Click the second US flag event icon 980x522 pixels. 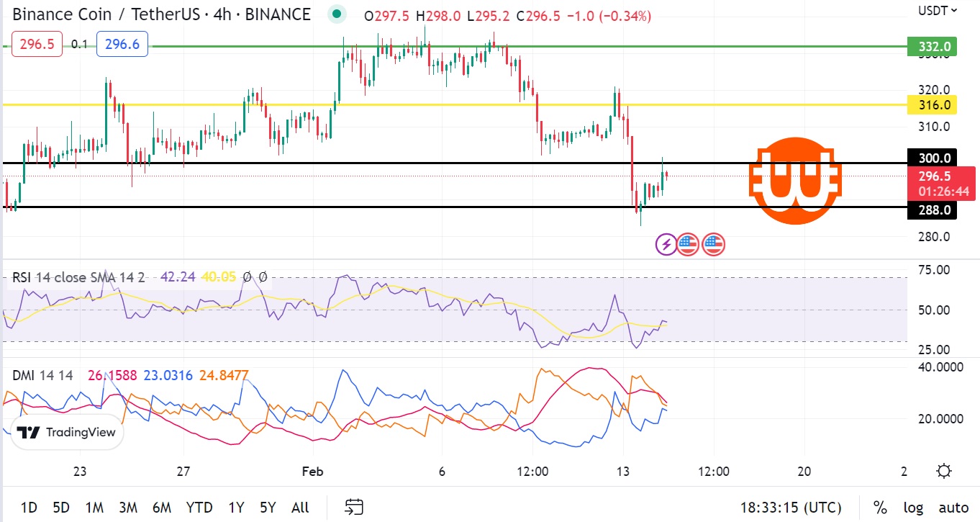[714, 245]
